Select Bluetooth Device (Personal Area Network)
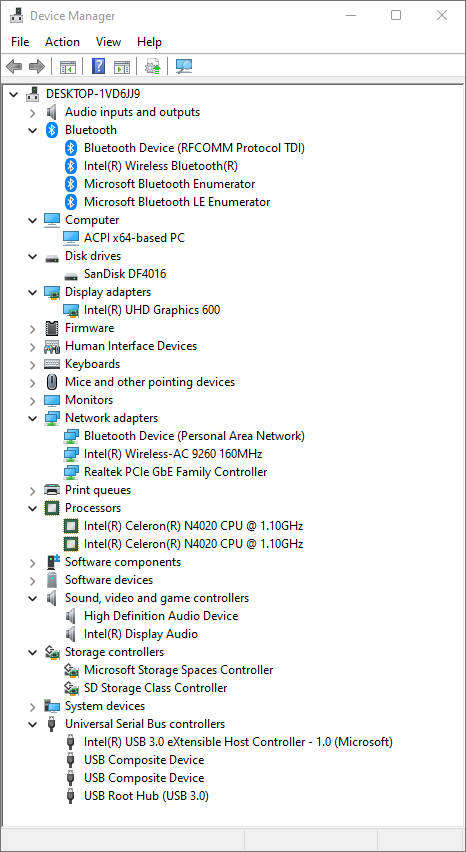 coord(194,436)
